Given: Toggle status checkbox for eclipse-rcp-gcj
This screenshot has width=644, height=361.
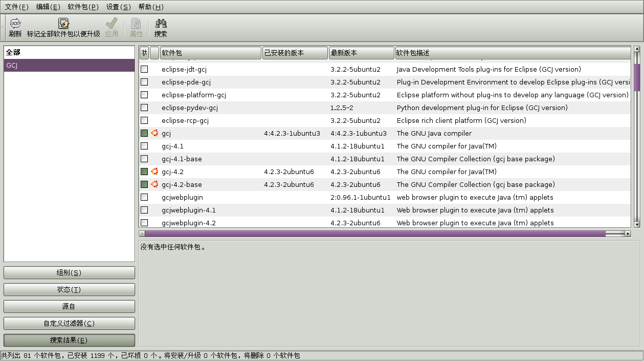Looking at the screenshot, I should click(x=144, y=120).
